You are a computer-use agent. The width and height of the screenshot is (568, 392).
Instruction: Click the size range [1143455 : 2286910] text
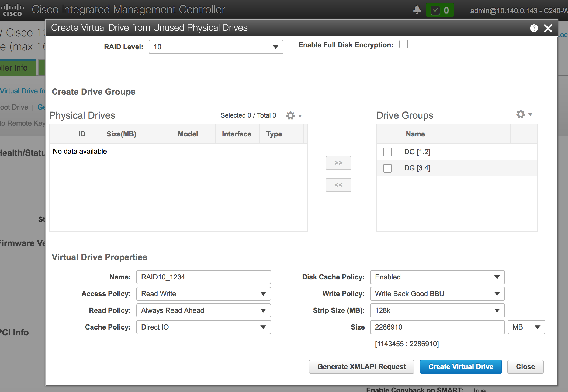click(x=407, y=344)
